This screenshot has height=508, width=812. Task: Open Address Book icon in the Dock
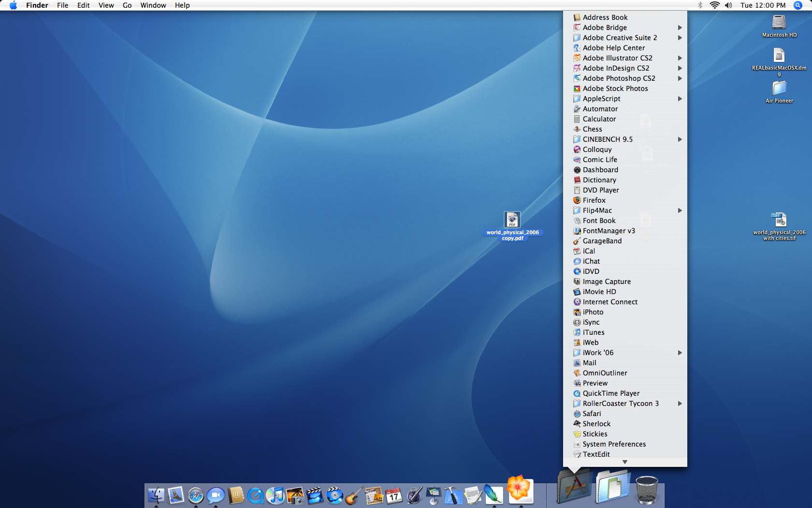click(x=236, y=495)
